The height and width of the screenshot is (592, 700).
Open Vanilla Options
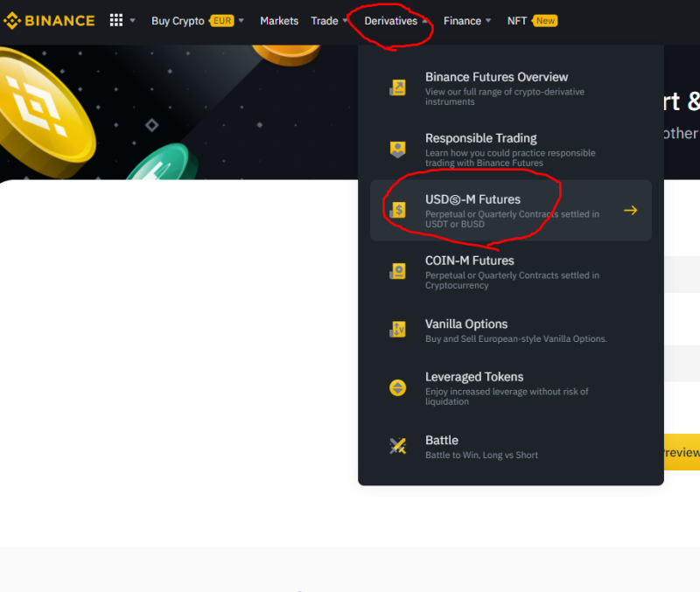click(x=511, y=331)
